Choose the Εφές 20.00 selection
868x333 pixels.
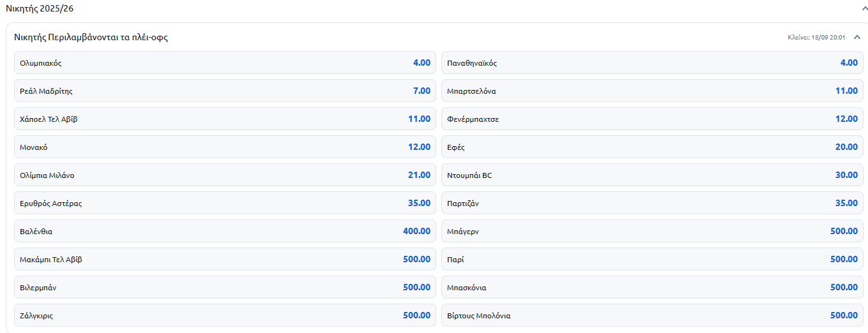(x=652, y=147)
